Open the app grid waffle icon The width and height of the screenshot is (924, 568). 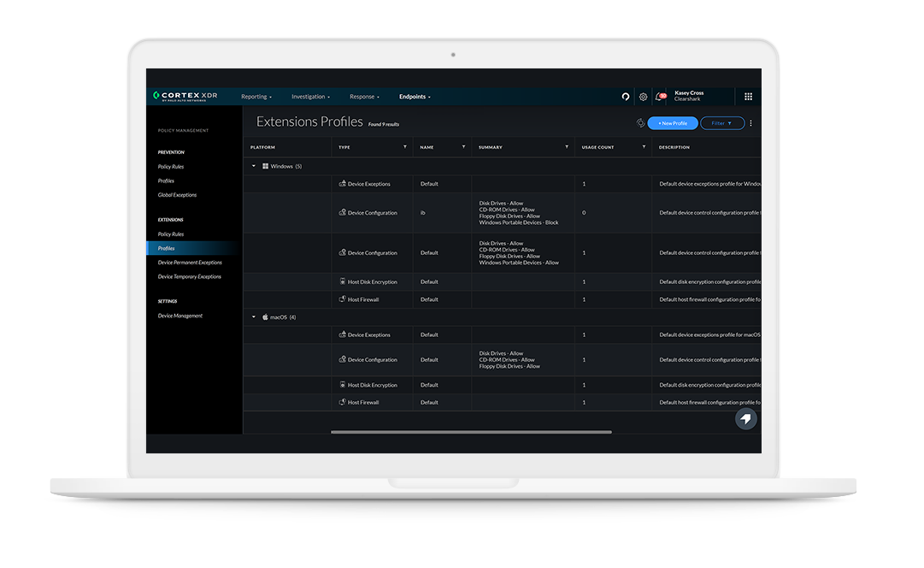[x=748, y=96]
